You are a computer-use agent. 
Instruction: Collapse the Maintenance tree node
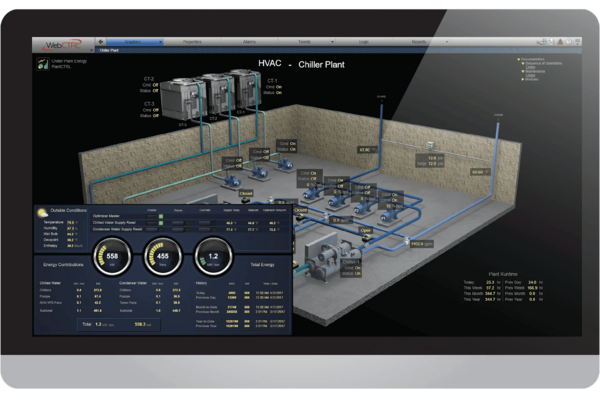pyautogui.click(x=523, y=72)
